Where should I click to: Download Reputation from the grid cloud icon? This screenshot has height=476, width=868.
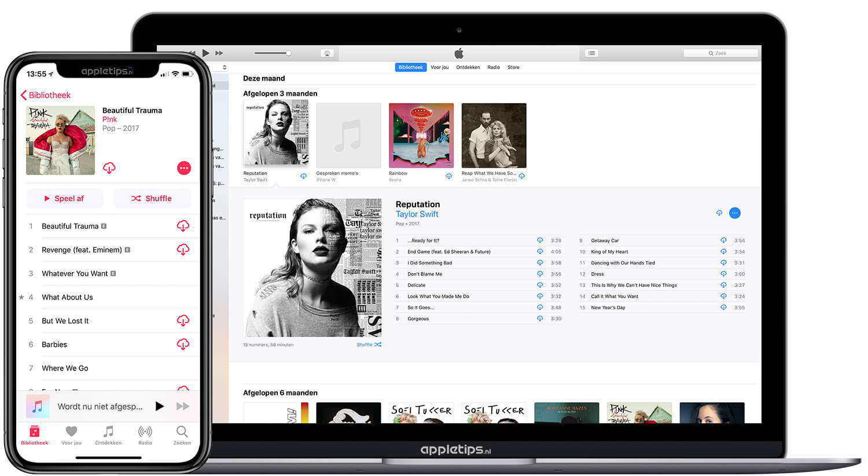(x=303, y=176)
